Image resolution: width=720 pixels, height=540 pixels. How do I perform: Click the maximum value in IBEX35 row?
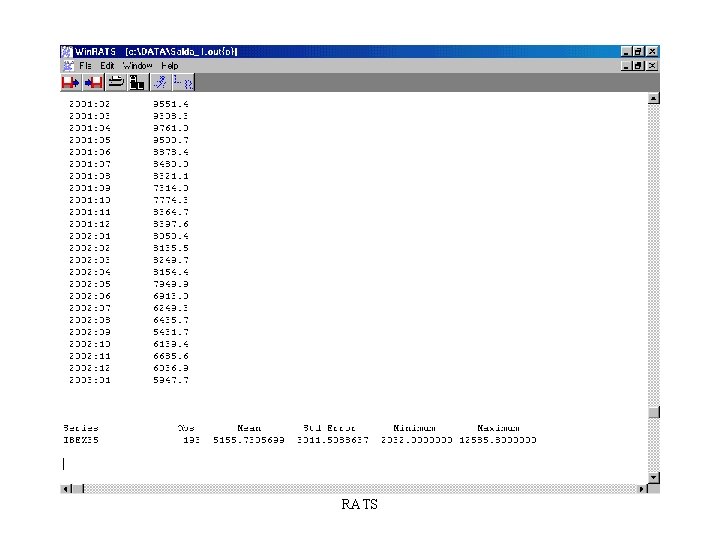coord(498,440)
